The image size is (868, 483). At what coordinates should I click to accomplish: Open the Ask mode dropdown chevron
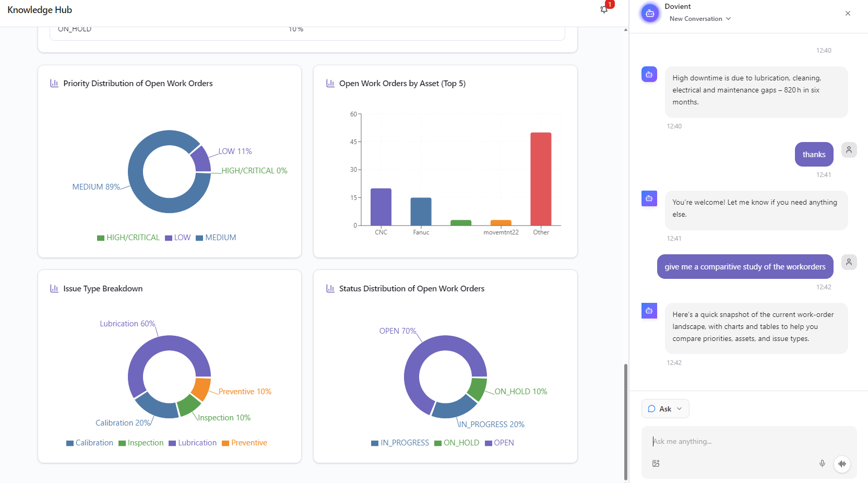click(x=680, y=409)
